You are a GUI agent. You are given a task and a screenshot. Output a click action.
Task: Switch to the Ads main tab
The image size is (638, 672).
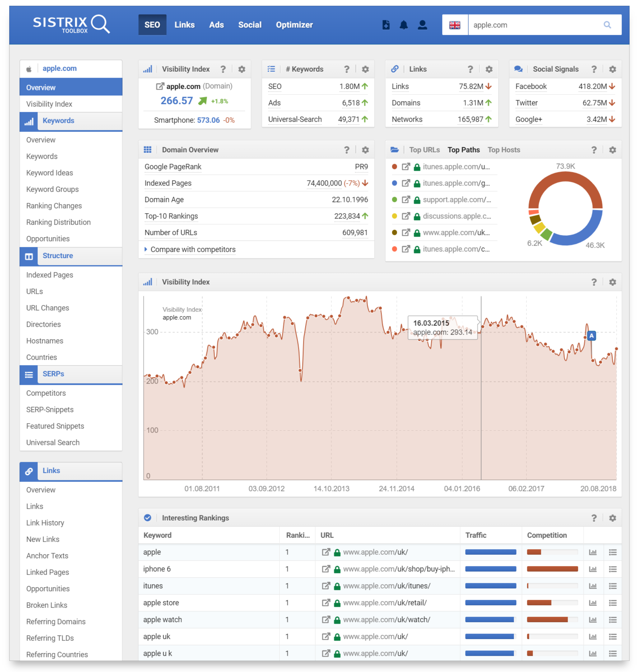pyautogui.click(x=216, y=25)
